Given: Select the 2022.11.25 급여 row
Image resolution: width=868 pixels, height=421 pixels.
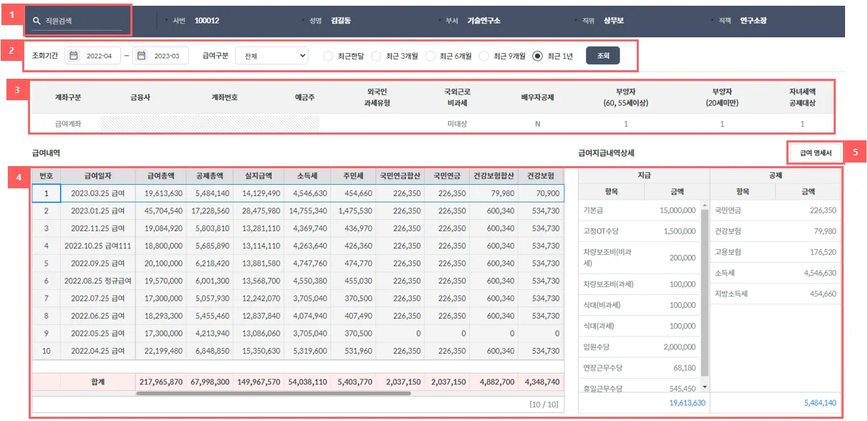Looking at the screenshot, I should (x=297, y=228).
